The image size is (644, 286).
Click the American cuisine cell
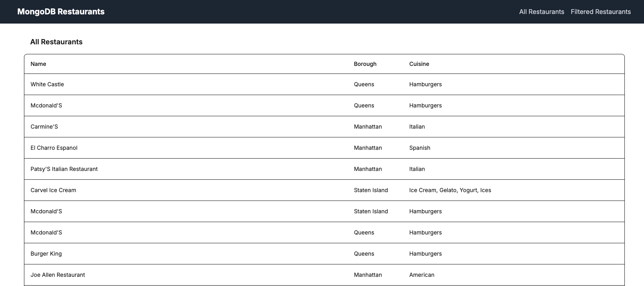tap(421, 275)
